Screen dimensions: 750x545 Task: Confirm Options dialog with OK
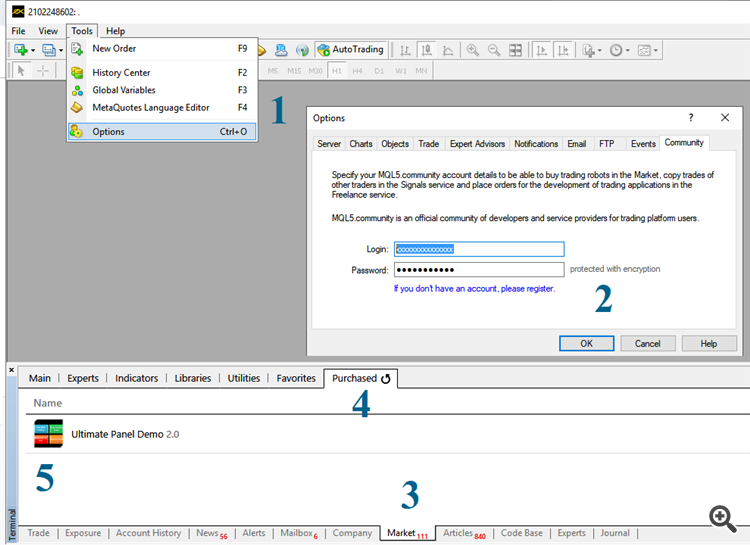pos(586,344)
